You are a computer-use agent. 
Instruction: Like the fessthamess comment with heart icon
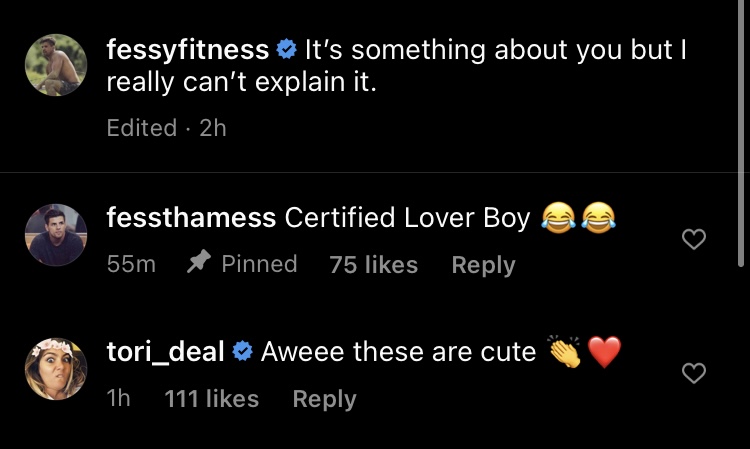tap(694, 239)
